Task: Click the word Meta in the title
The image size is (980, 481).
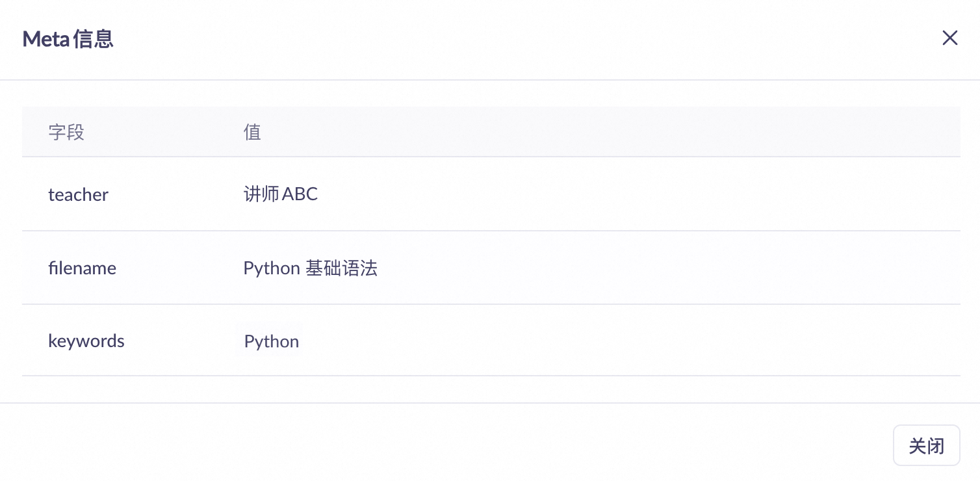Action: (x=45, y=39)
